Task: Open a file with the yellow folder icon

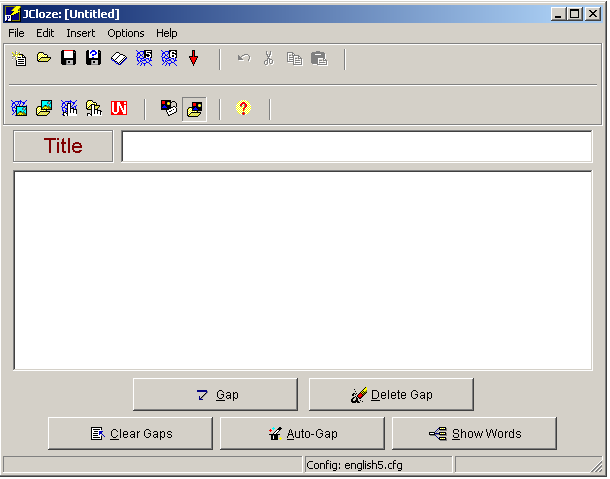Action: pos(44,58)
